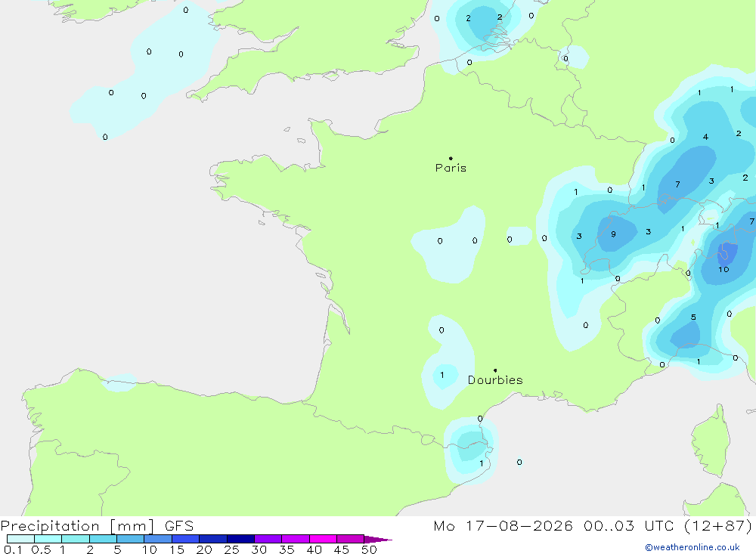The height and width of the screenshot is (554, 756).
Task: Click the 7 mm value in southern Germany
Action: click(x=677, y=184)
